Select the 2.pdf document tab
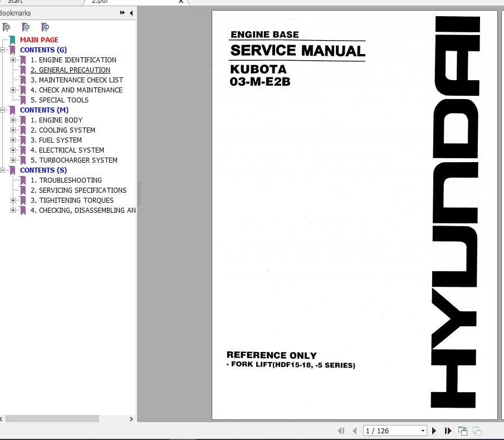 point(99,2)
